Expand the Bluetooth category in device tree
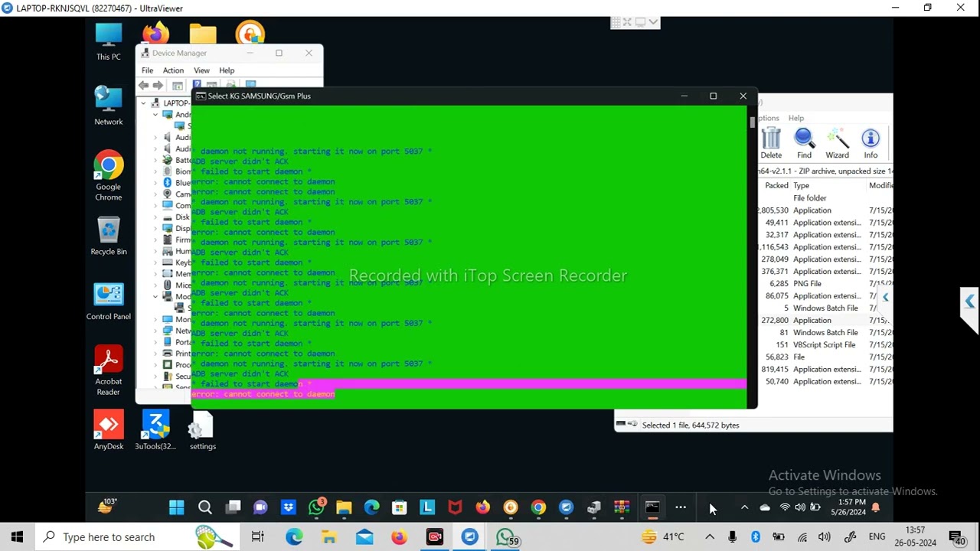The height and width of the screenshot is (551, 980). [155, 183]
